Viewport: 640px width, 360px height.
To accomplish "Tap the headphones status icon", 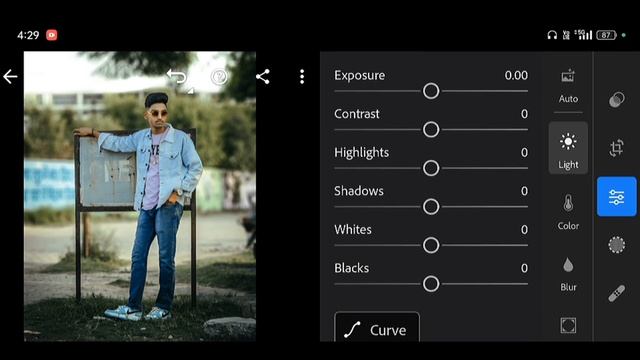I will [552, 36].
